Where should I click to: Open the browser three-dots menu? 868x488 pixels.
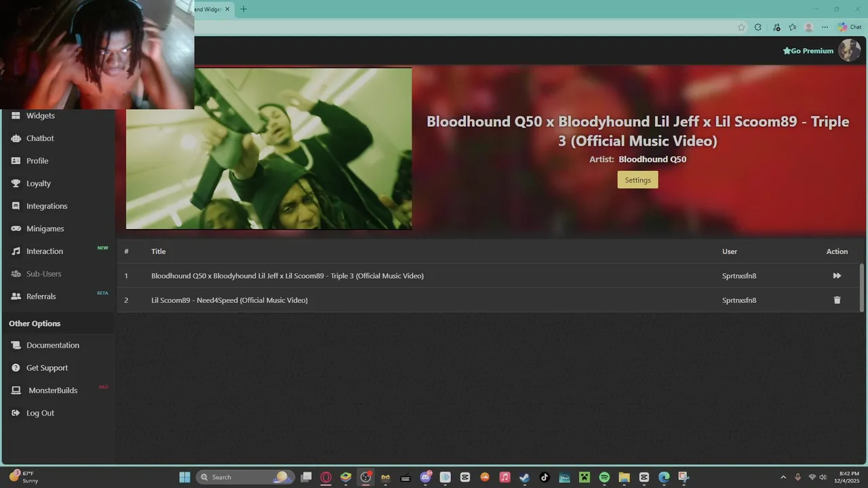(x=825, y=27)
